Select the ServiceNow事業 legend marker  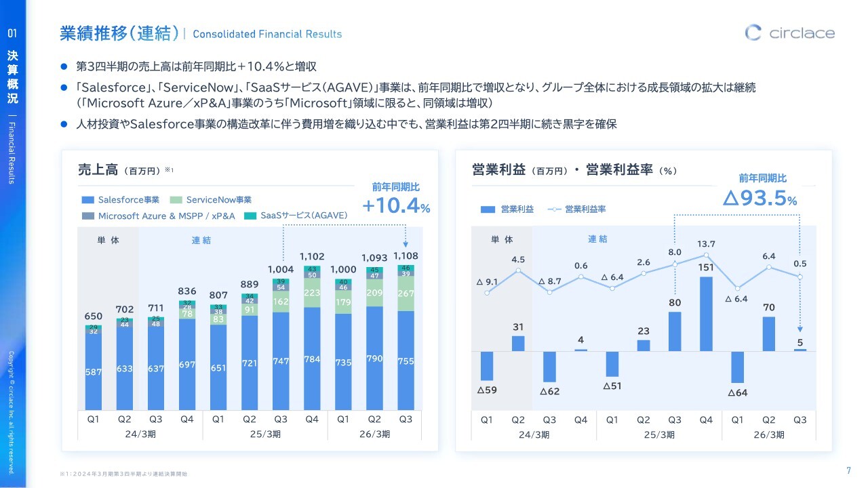coord(176,200)
